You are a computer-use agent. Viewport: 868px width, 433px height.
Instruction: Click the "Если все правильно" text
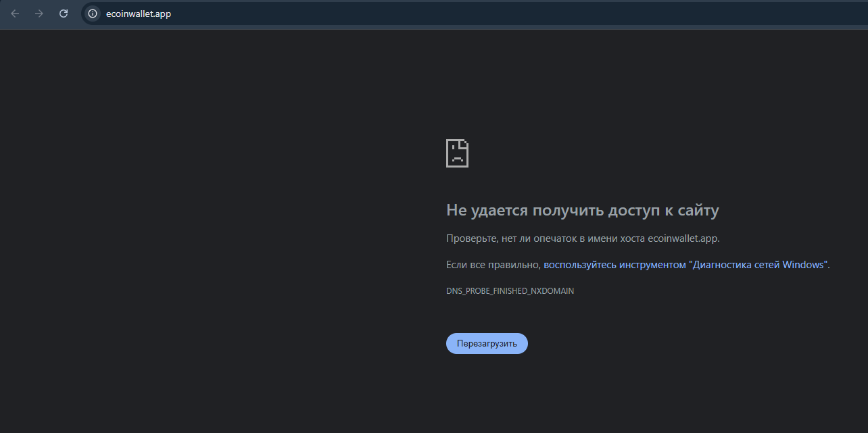493,265
